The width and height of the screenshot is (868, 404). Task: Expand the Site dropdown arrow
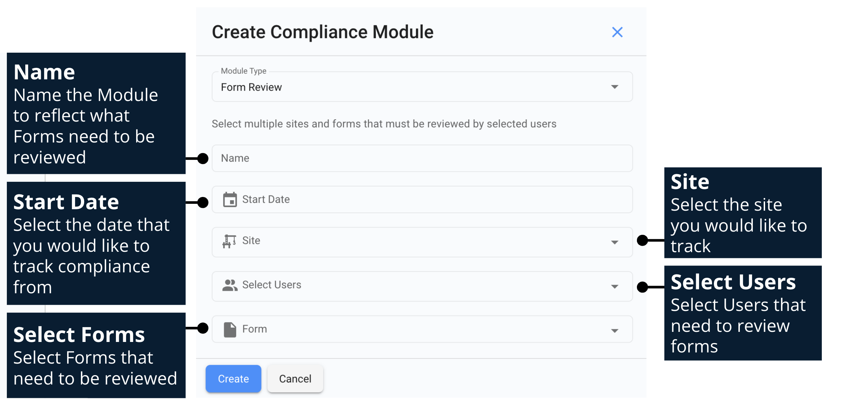point(615,242)
